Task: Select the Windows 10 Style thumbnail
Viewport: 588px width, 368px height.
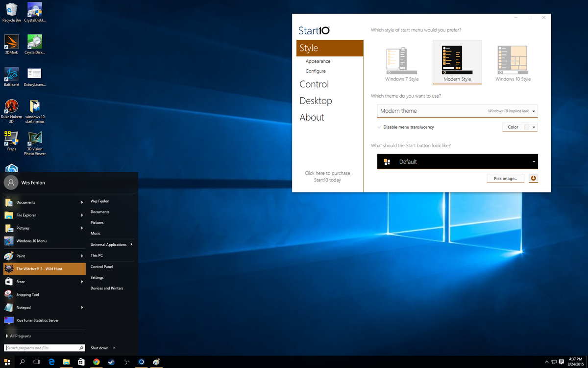Action: pos(513,60)
